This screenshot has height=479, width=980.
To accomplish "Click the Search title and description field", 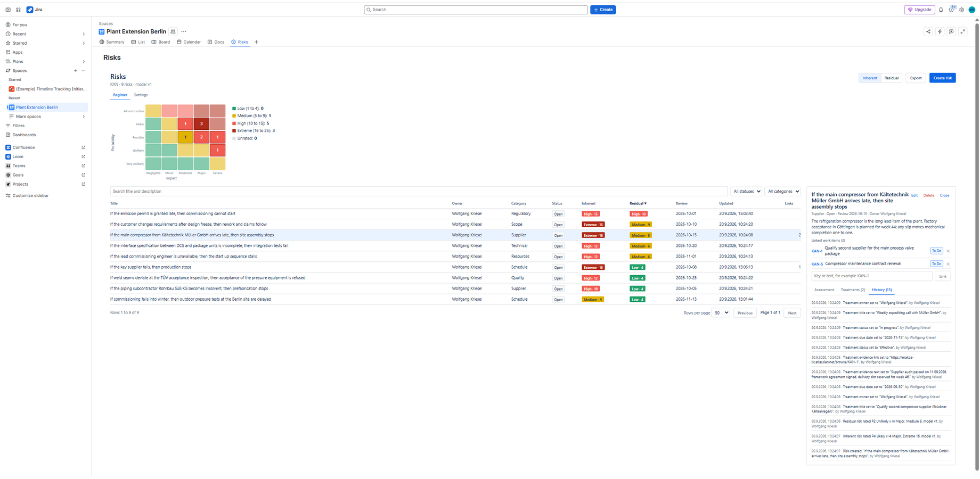I will pos(419,192).
